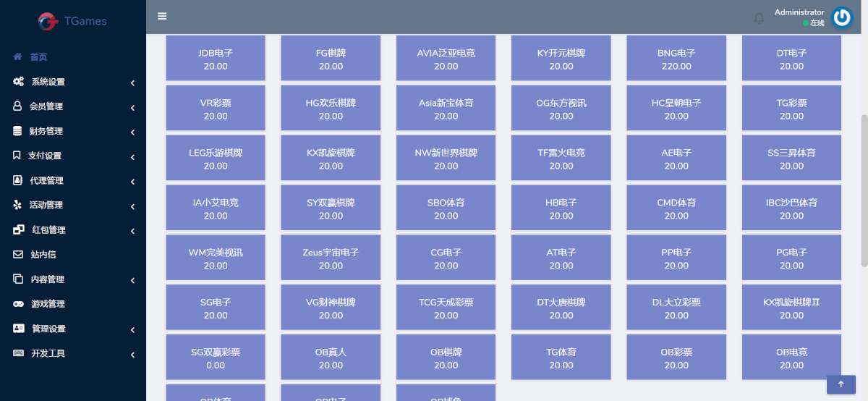Click the scroll-to-top arrow button

841,384
